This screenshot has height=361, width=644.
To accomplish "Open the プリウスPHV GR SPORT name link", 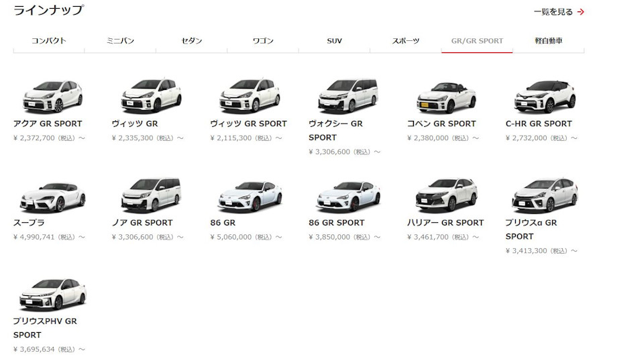I will 45,327.
